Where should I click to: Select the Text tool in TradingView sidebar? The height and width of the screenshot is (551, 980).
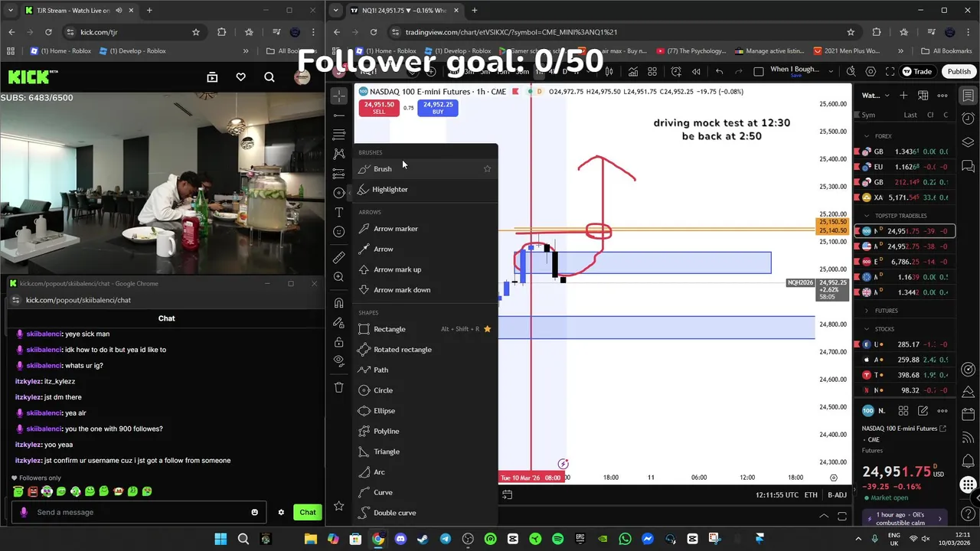(x=339, y=212)
